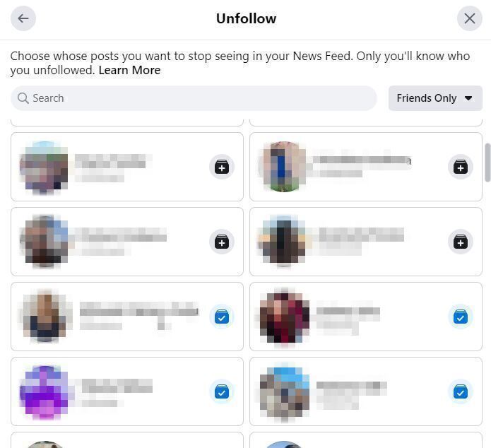This screenshot has height=448, width=491.
Task: Click the magnifier icon in the search bar
Action: tap(23, 98)
